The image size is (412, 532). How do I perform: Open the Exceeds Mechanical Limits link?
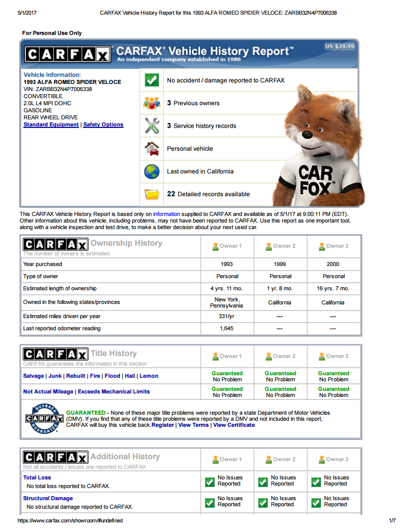(x=114, y=391)
